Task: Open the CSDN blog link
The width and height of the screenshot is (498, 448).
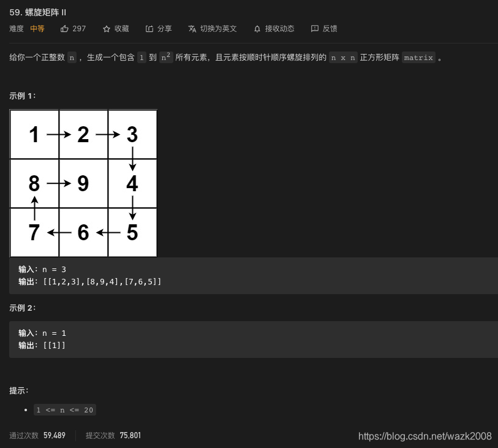Action: (425, 436)
